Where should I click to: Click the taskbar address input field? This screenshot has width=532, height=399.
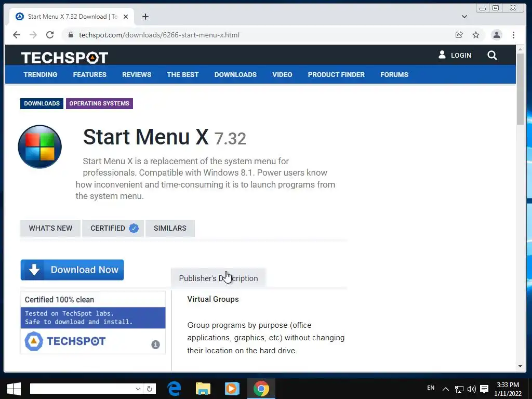(82, 389)
